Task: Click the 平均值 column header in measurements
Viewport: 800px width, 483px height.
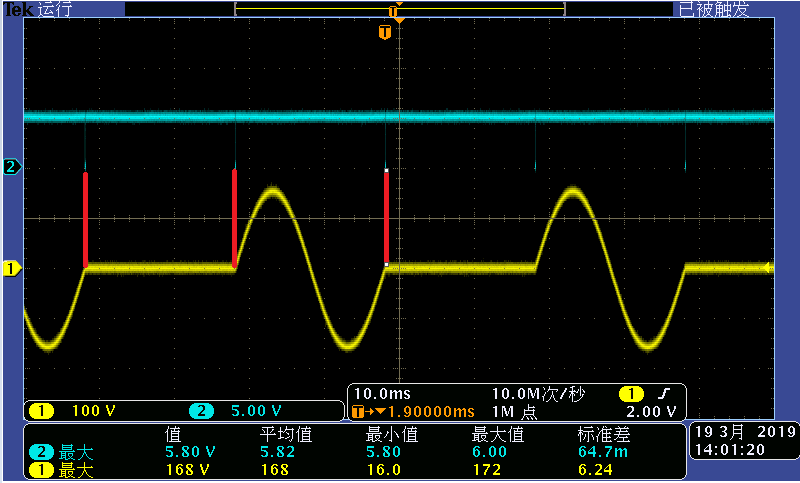Action: click(x=286, y=435)
